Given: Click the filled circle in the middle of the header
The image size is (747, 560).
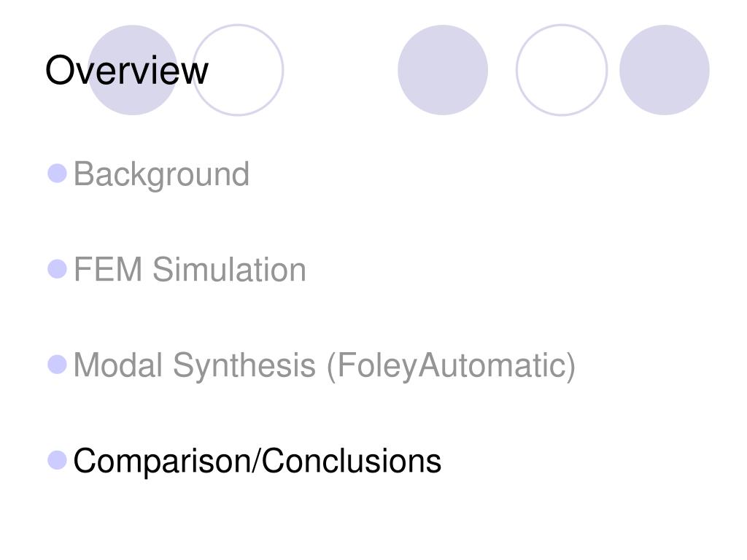Looking at the screenshot, I should click(443, 70).
